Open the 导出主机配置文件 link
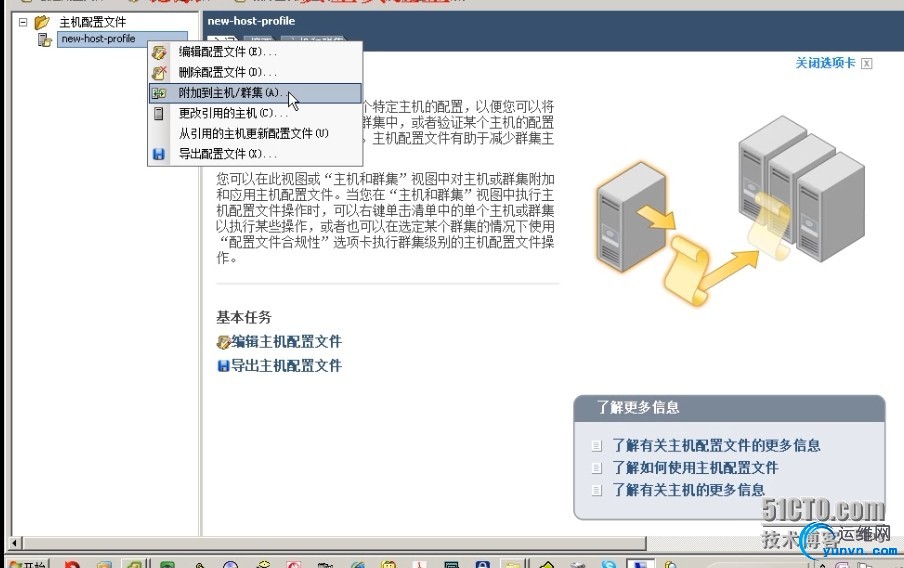 pos(287,366)
